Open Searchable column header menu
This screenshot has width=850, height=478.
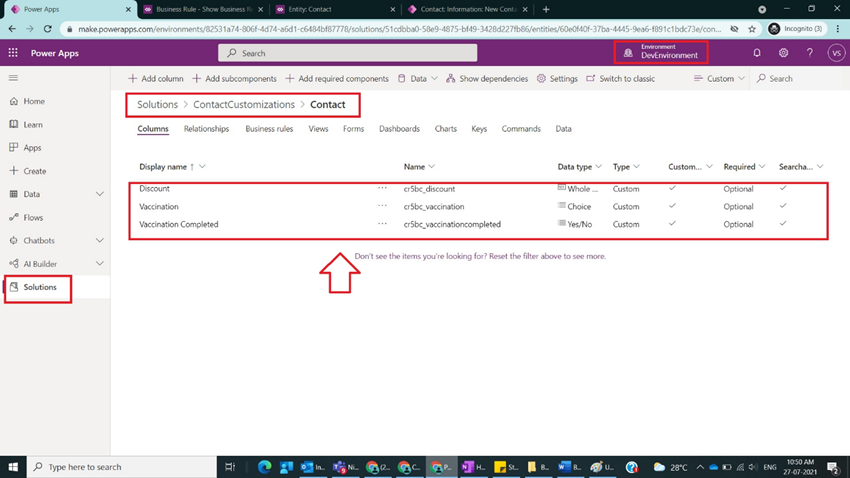[801, 167]
